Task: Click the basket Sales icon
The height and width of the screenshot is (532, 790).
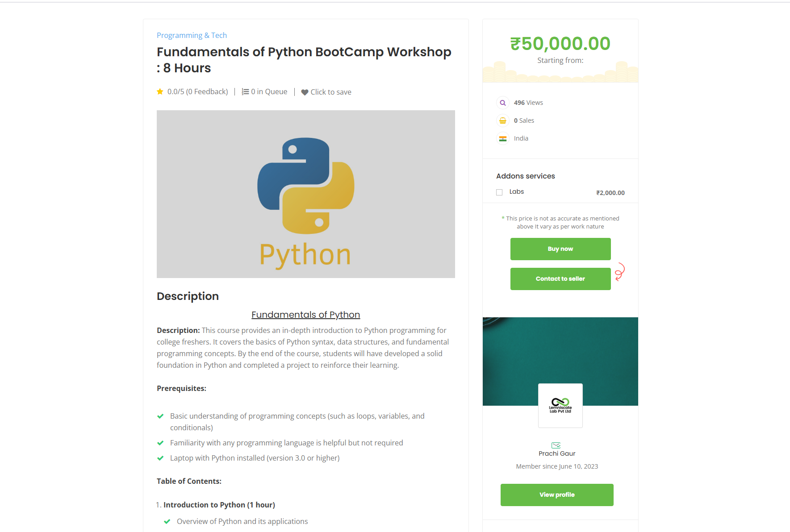Action: coord(503,121)
